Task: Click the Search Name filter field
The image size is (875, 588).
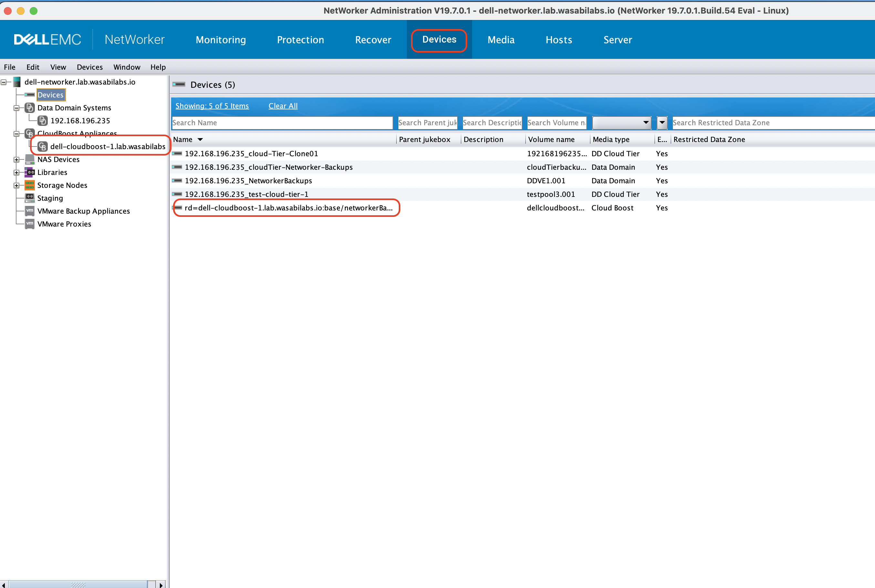Action: [x=282, y=123]
